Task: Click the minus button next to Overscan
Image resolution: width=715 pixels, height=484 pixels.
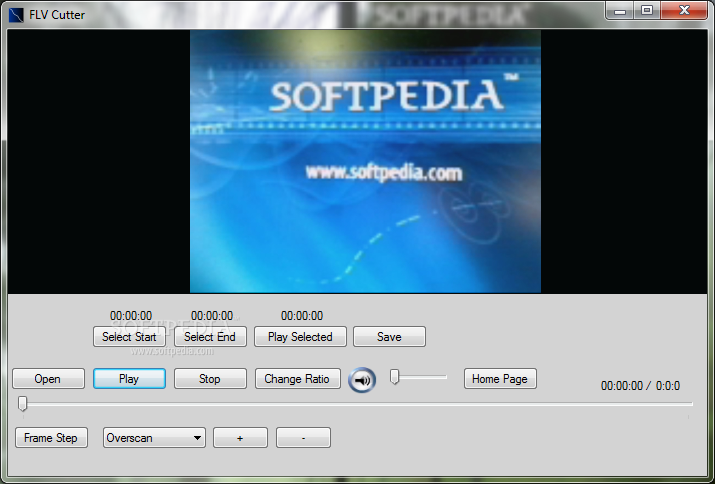Action: (303, 437)
